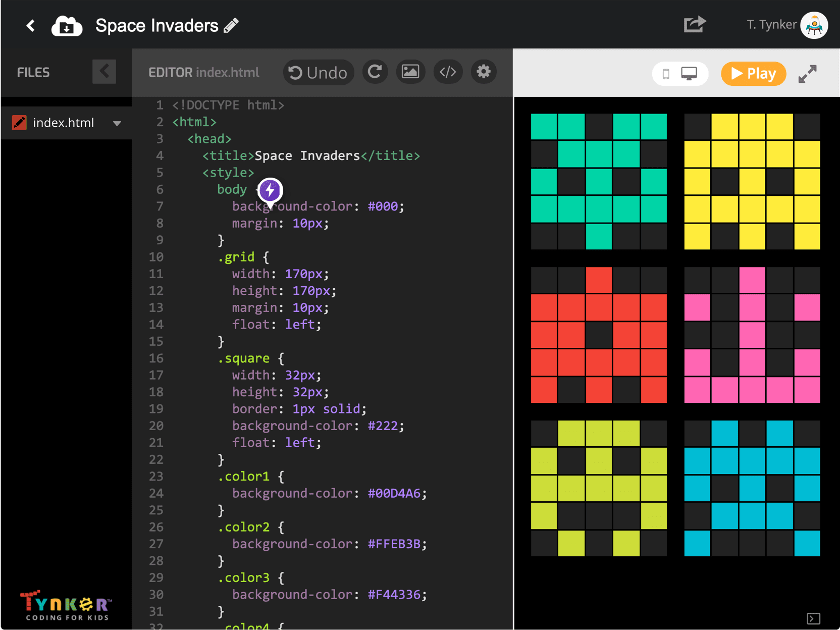Open the image insert tool
Image resolution: width=840 pixels, height=630 pixels.
[410, 72]
